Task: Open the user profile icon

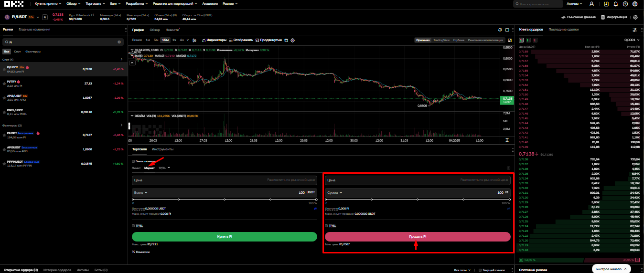Action: tap(591, 4)
